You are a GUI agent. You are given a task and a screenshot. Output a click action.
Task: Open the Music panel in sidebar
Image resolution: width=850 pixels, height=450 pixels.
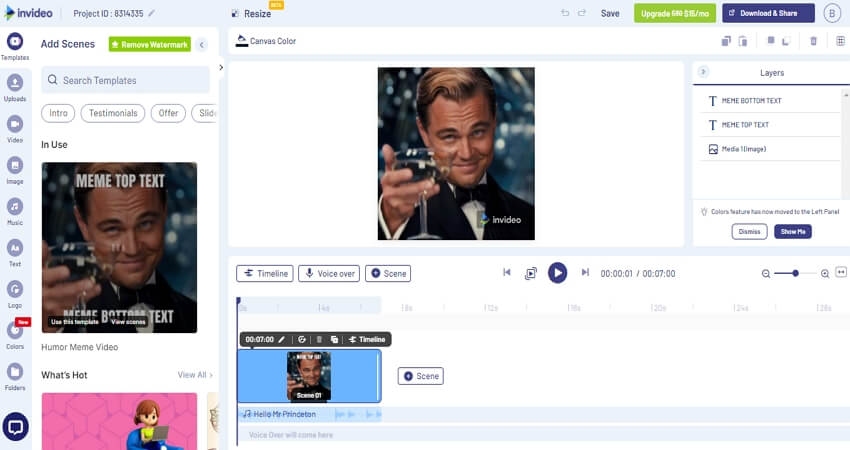(x=15, y=211)
